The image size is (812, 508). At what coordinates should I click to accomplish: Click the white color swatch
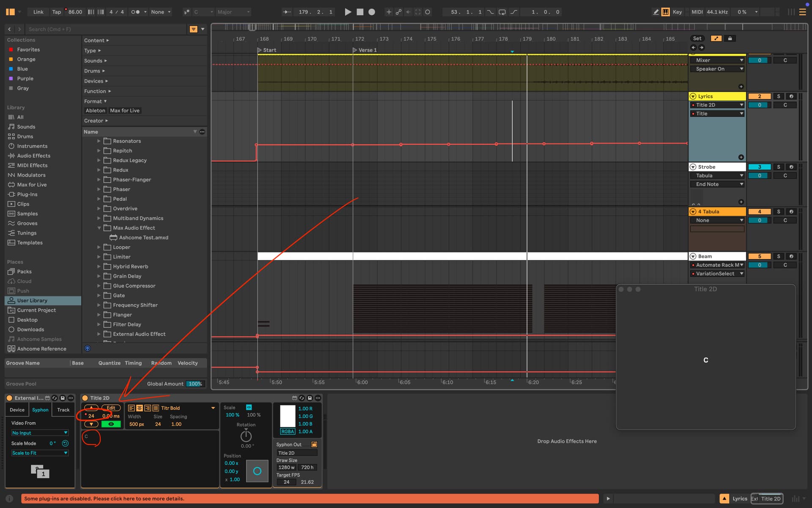(288, 416)
